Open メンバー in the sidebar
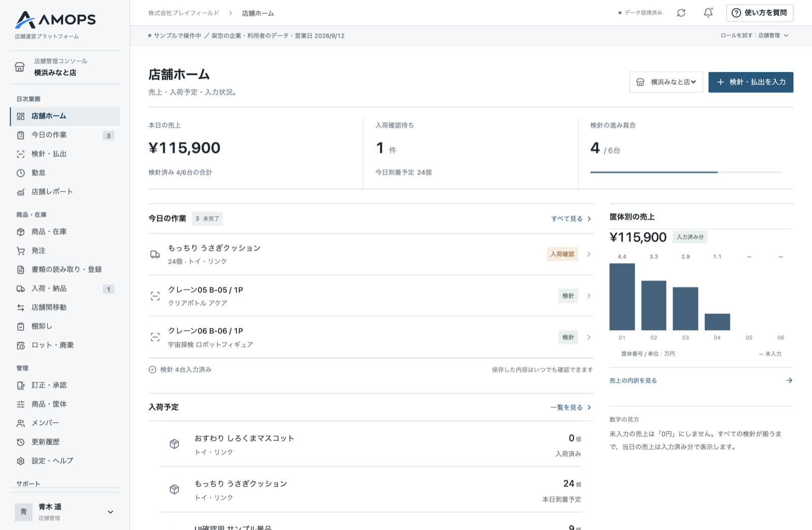This screenshot has width=812, height=530. pyautogui.click(x=65, y=423)
